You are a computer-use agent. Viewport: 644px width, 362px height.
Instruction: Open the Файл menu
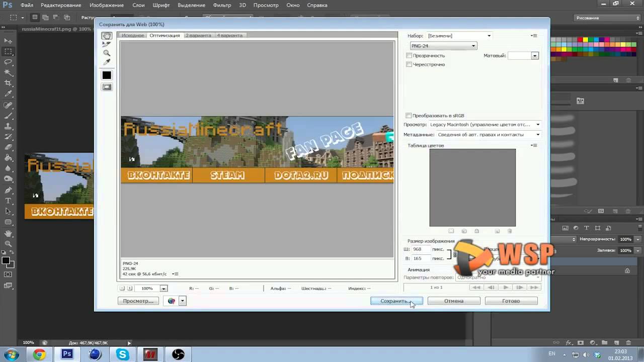[27, 5]
